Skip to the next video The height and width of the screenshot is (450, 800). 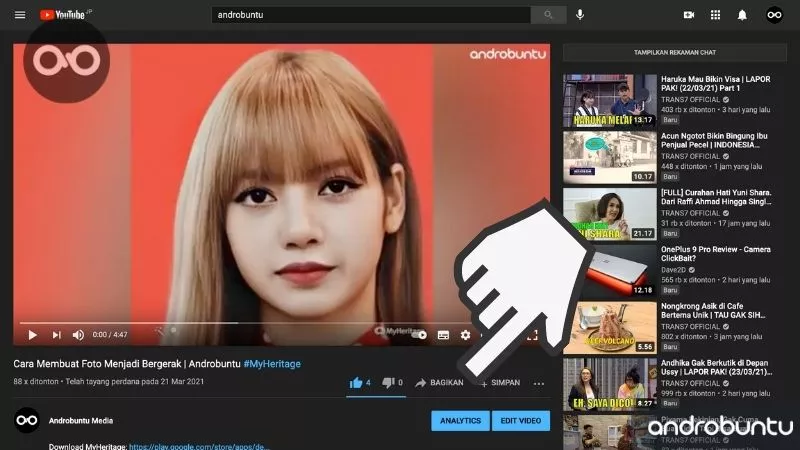56,335
